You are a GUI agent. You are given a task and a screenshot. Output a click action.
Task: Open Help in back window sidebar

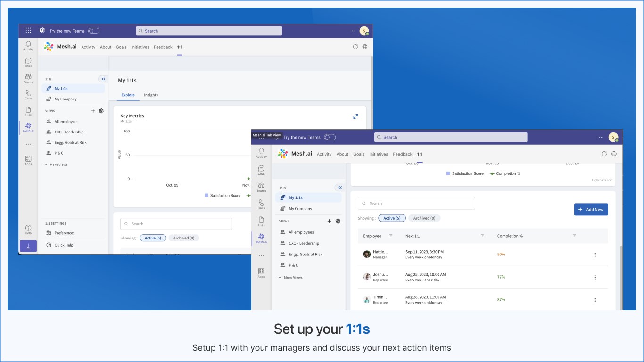28,230
